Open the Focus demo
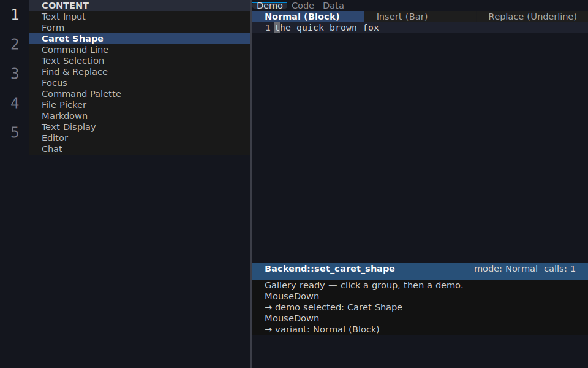The height and width of the screenshot is (368, 588). point(140,83)
